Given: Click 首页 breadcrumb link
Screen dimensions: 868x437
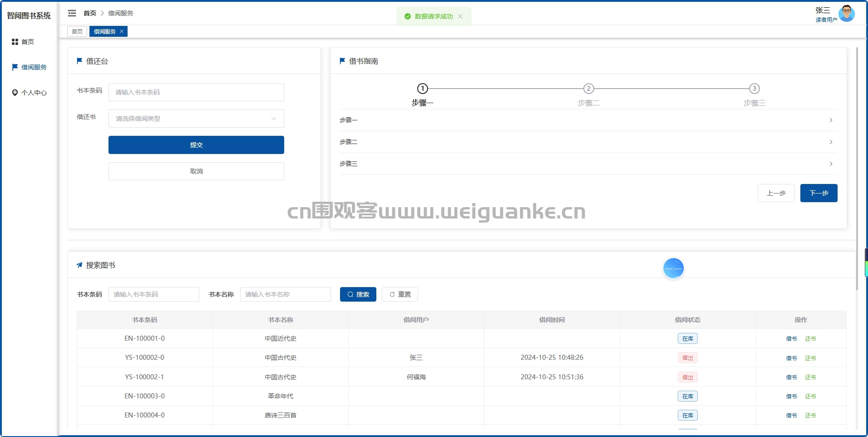Looking at the screenshot, I should tap(90, 13).
